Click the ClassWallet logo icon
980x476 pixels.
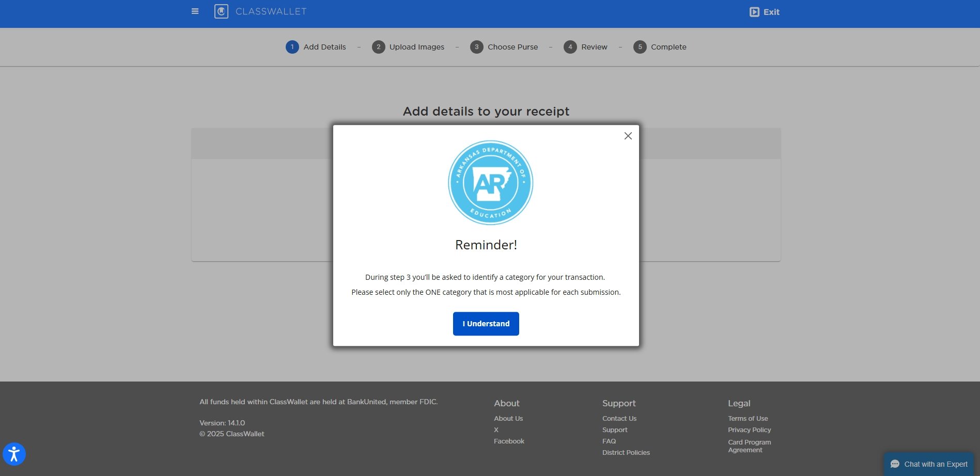pyautogui.click(x=221, y=11)
